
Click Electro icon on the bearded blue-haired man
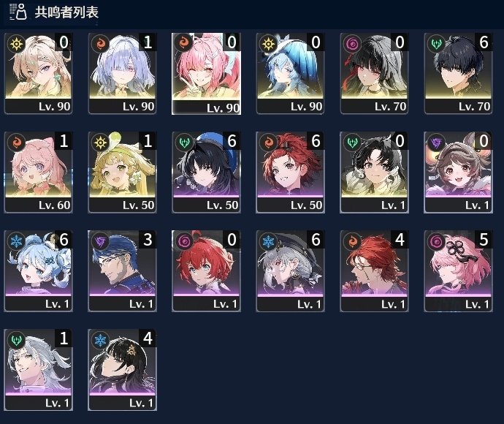point(101,241)
